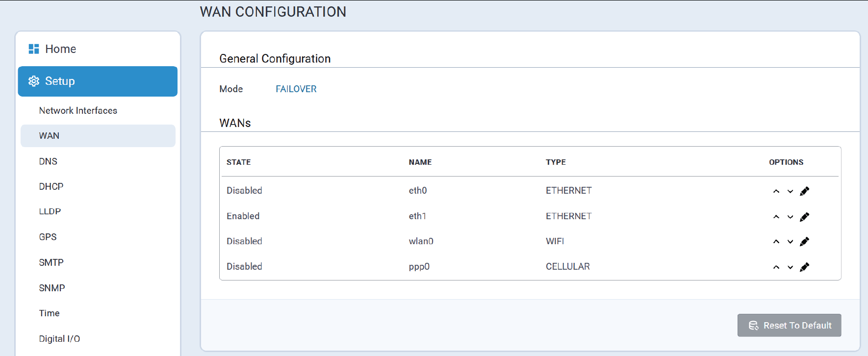This screenshot has width=868, height=356.
Task: Open the DHCP configuration page
Action: pyautogui.click(x=51, y=187)
